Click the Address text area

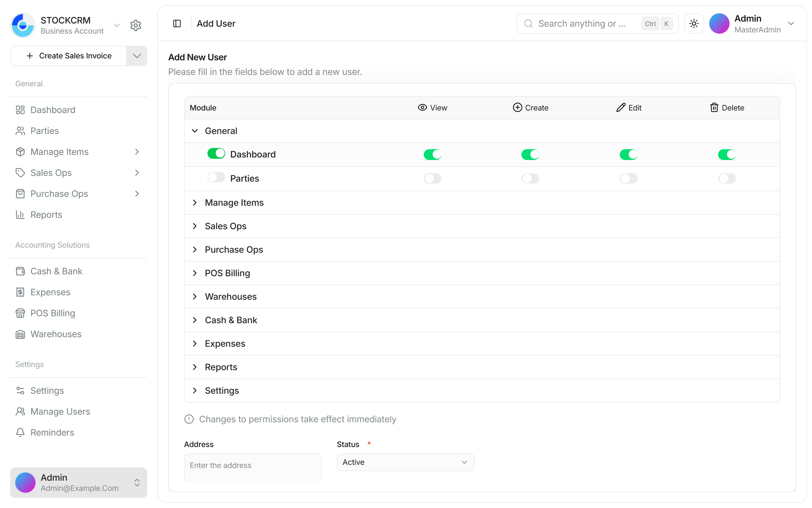(253, 467)
